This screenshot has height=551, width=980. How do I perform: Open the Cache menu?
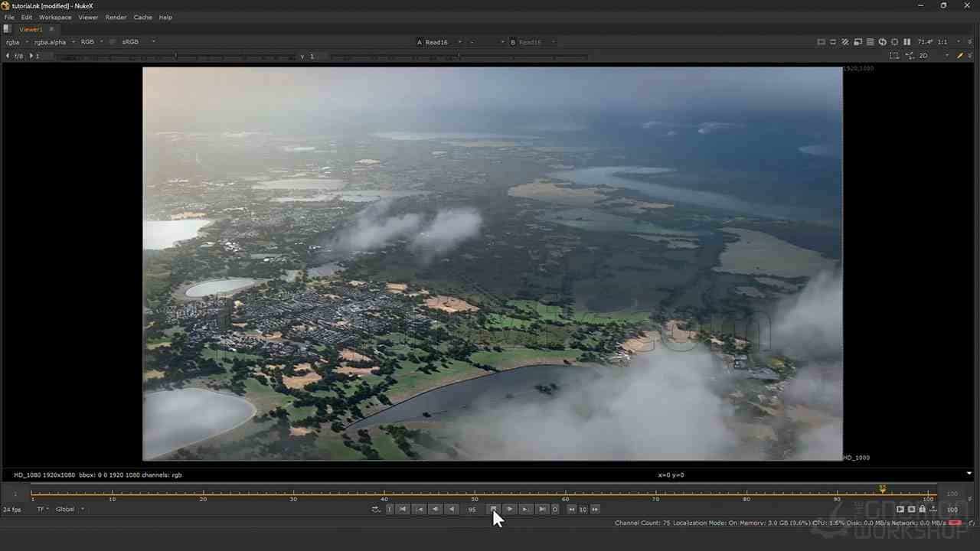(142, 17)
